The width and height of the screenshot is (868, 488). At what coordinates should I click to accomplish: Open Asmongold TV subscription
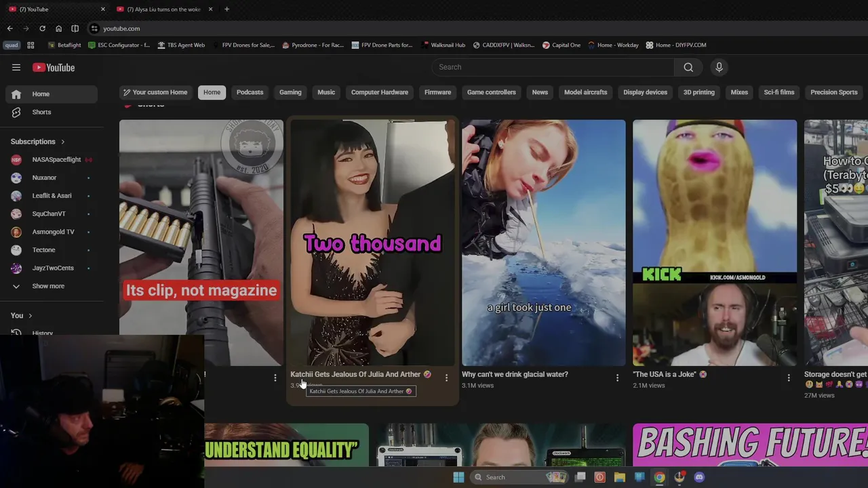pyautogui.click(x=52, y=232)
